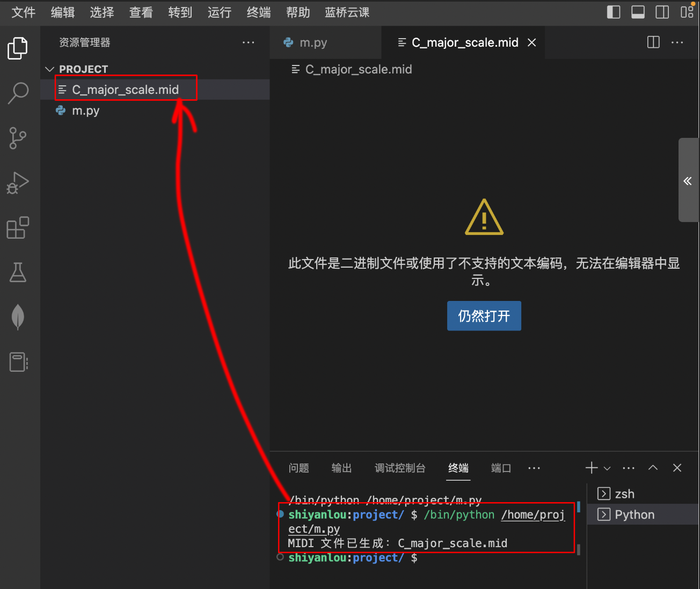Click 仍然打开 to open the binary file

tap(484, 316)
